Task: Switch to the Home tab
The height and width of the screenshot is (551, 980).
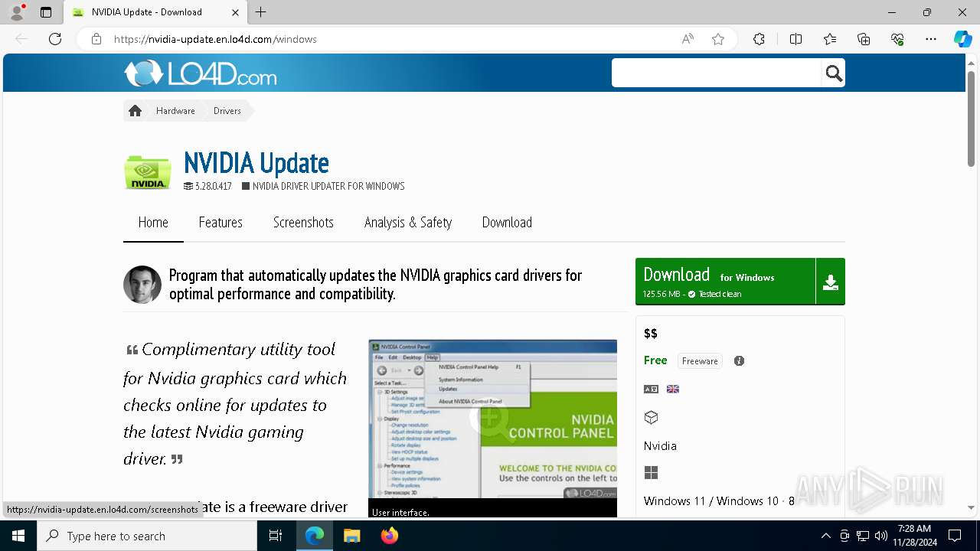Action: coord(153,223)
